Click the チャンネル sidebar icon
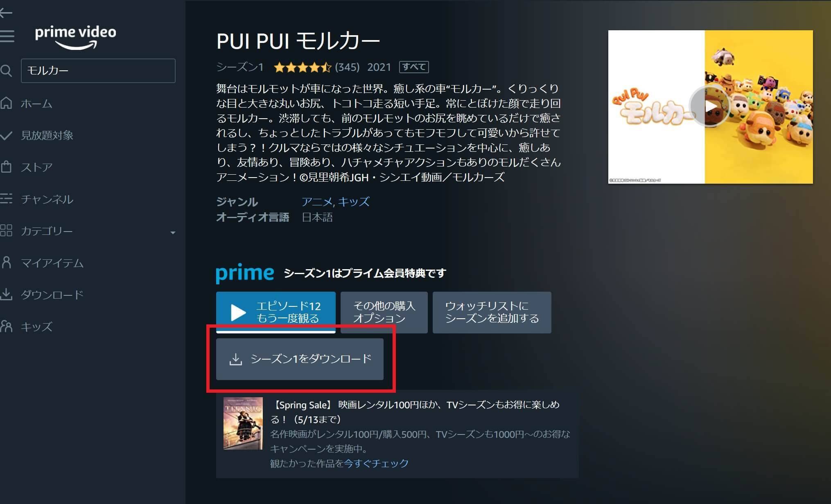This screenshot has width=831, height=504. pyautogui.click(x=6, y=199)
